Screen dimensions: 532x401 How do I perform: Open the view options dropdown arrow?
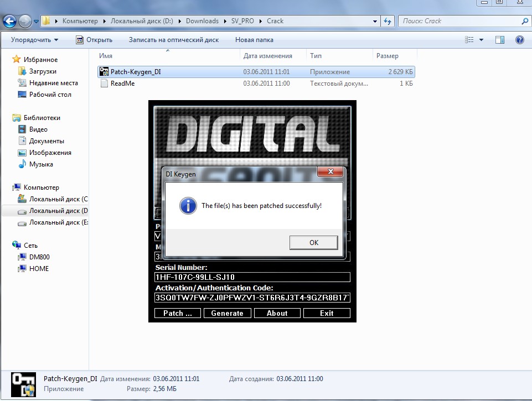point(481,40)
